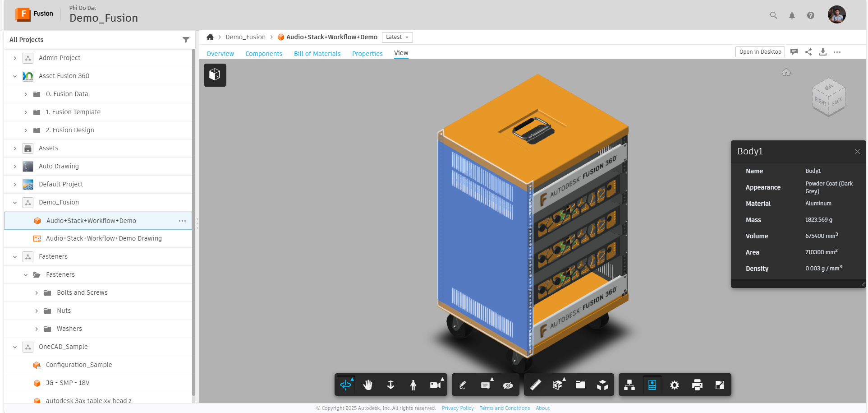
Task: Expand the Bolts and Screws folder
Action: tap(37, 293)
